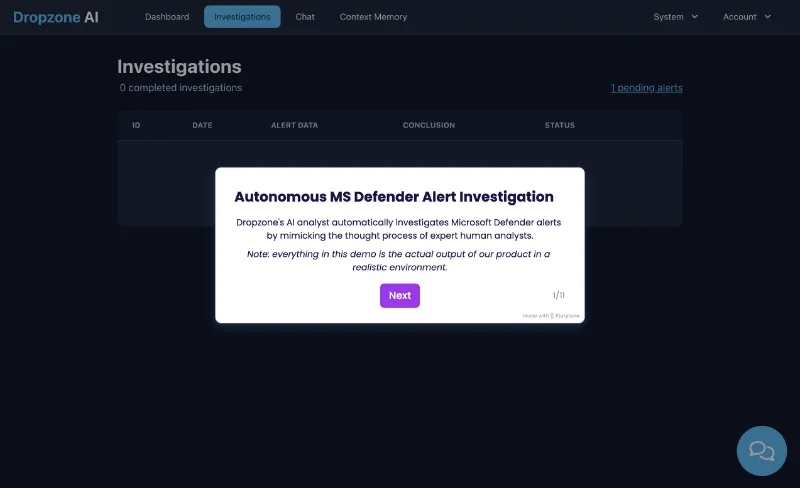Viewport: 800px width, 488px height.
Task: Open the chat bubble support icon
Action: (x=761, y=451)
